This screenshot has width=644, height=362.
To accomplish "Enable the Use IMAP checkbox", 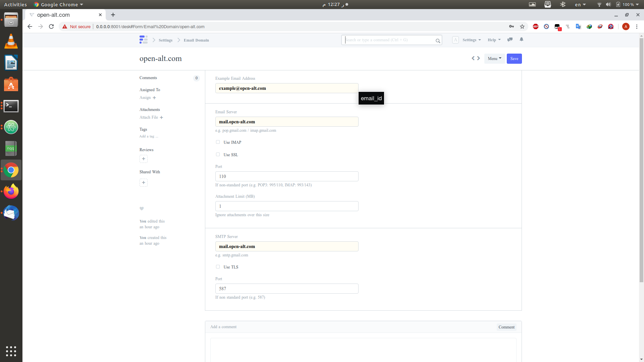I will [x=218, y=142].
